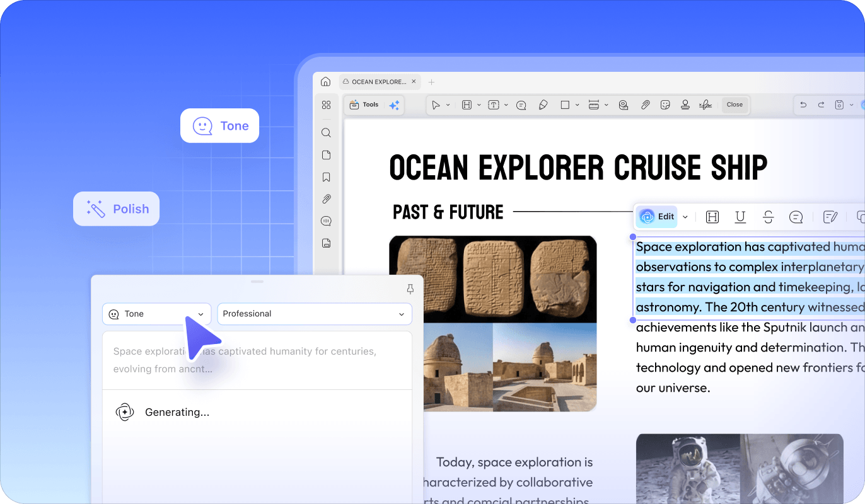The height and width of the screenshot is (504, 865).
Task: Click the 'Generating...' status text
Action: [177, 412]
